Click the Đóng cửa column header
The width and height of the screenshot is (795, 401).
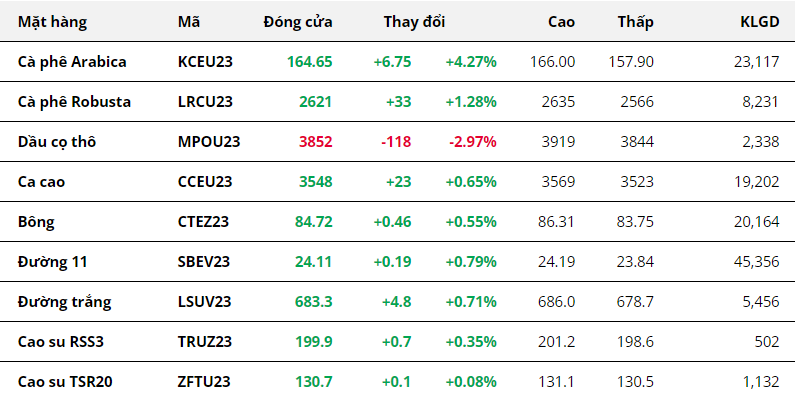298,21
